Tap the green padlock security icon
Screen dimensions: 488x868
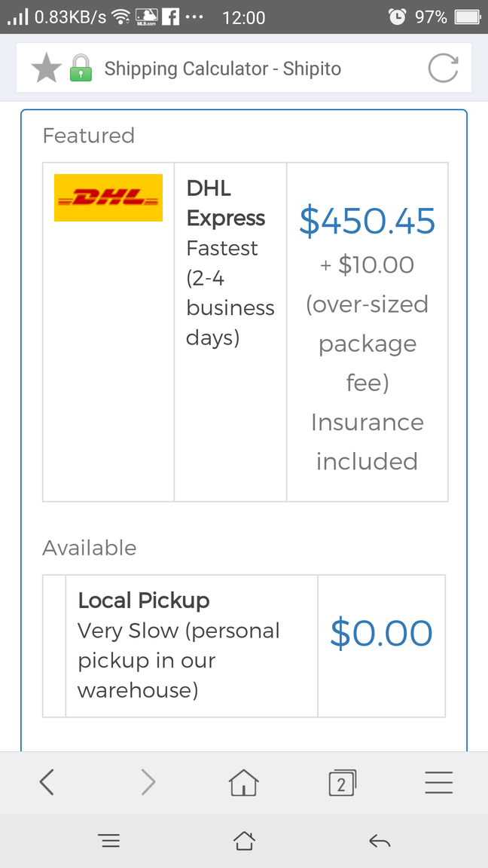click(x=81, y=68)
